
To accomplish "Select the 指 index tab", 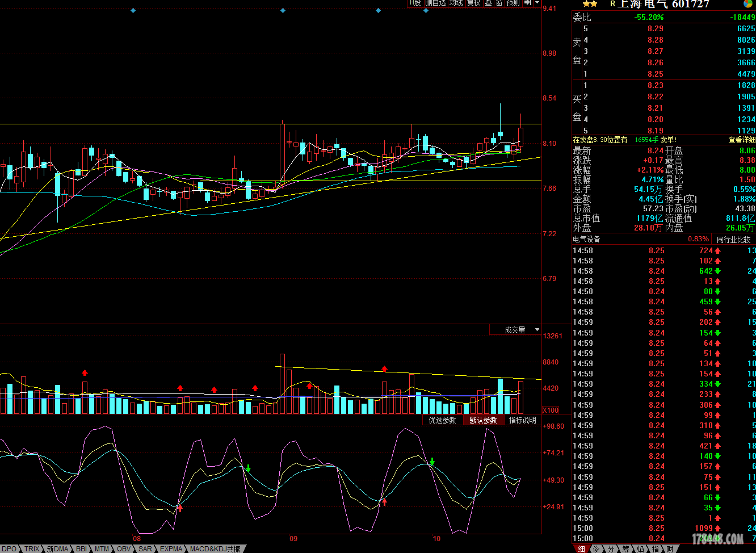I will coord(656,549).
